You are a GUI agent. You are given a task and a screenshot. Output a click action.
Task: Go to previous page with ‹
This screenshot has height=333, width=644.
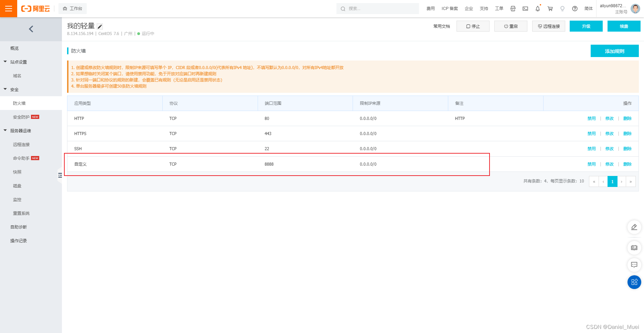603,181
